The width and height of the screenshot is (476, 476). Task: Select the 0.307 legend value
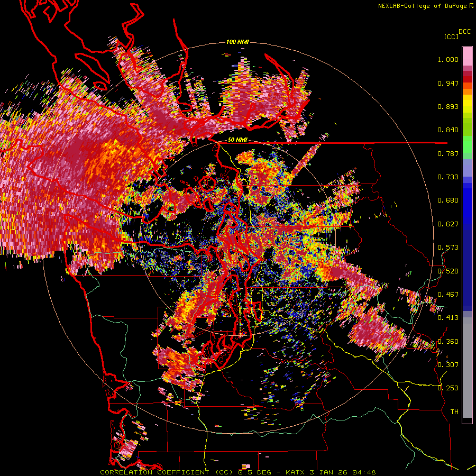(x=448, y=365)
